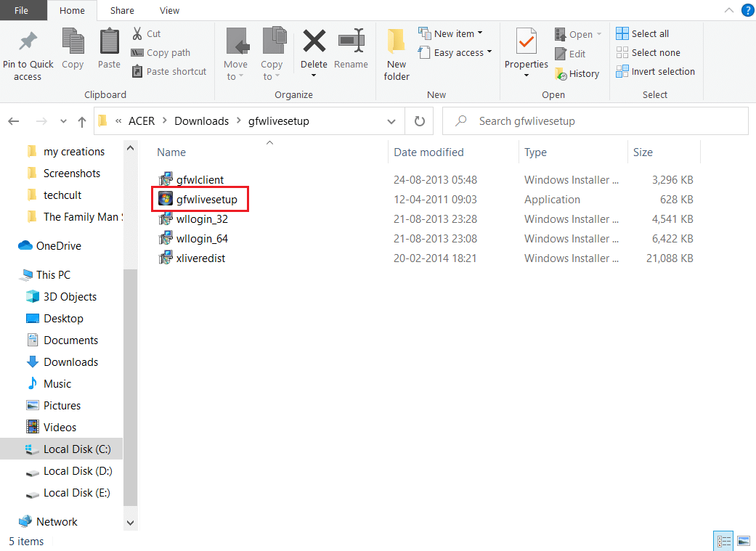Image resolution: width=756 pixels, height=551 pixels.
Task: Go forward in navigation history
Action: click(41, 121)
